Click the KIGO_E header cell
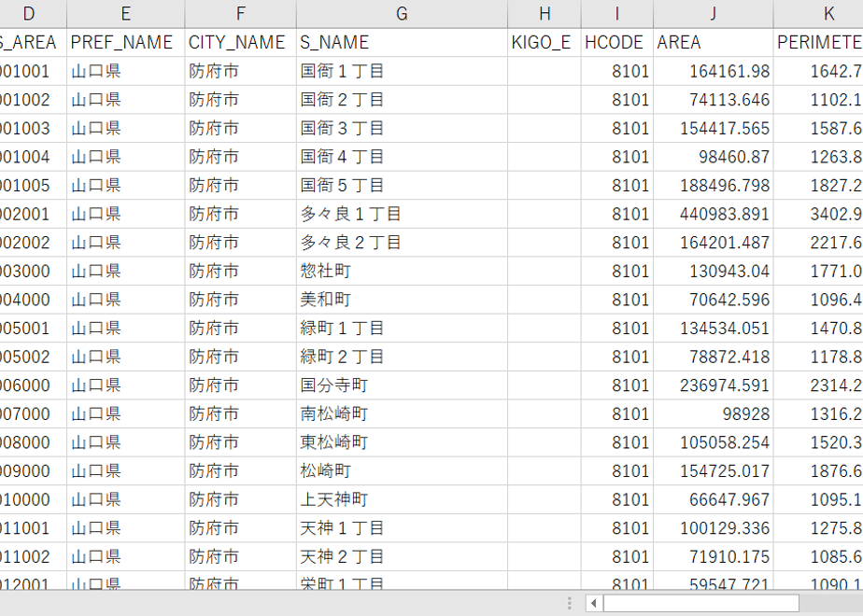The height and width of the screenshot is (616, 863). tap(545, 42)
